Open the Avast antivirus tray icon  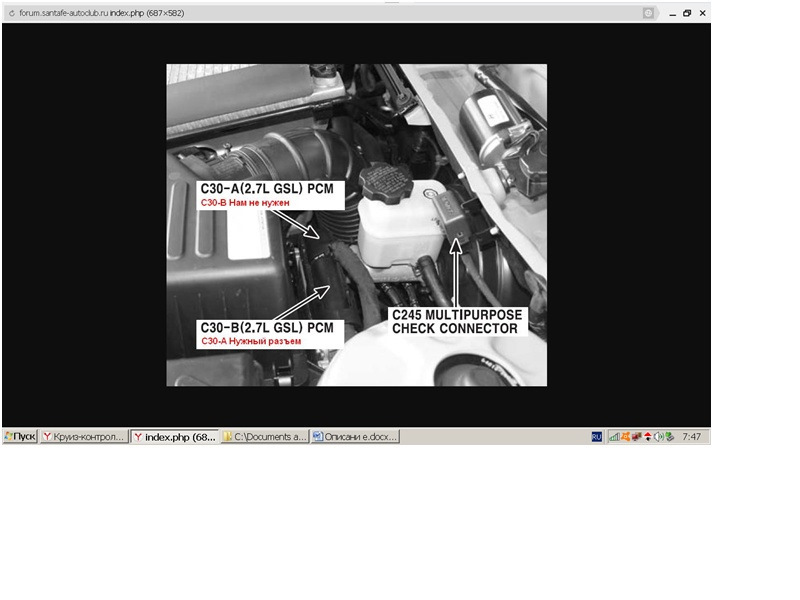(x=626, y=437)
